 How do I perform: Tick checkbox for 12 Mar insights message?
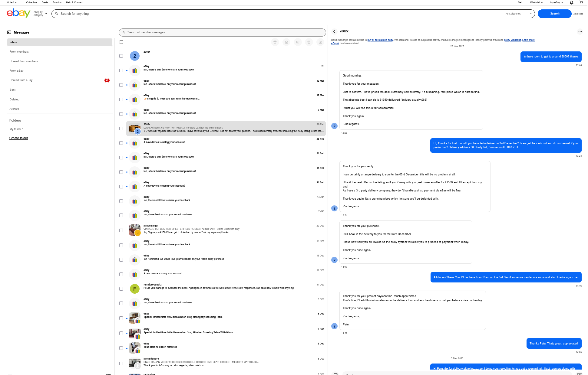pos(121,99)
